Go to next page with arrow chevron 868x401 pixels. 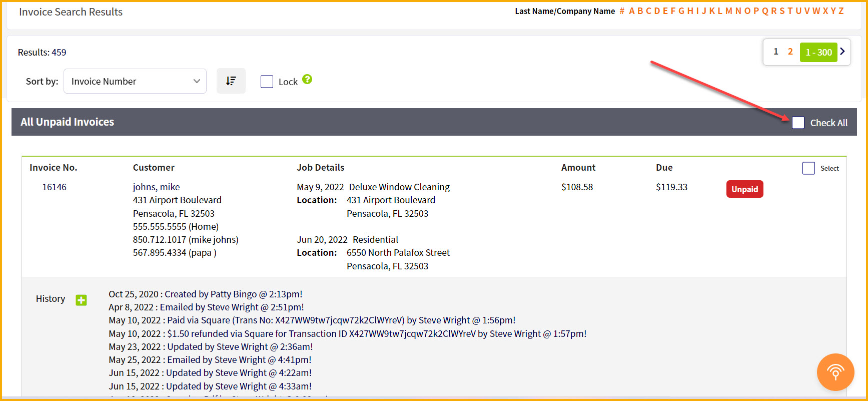pyautogui.click(x=842, y=52)
